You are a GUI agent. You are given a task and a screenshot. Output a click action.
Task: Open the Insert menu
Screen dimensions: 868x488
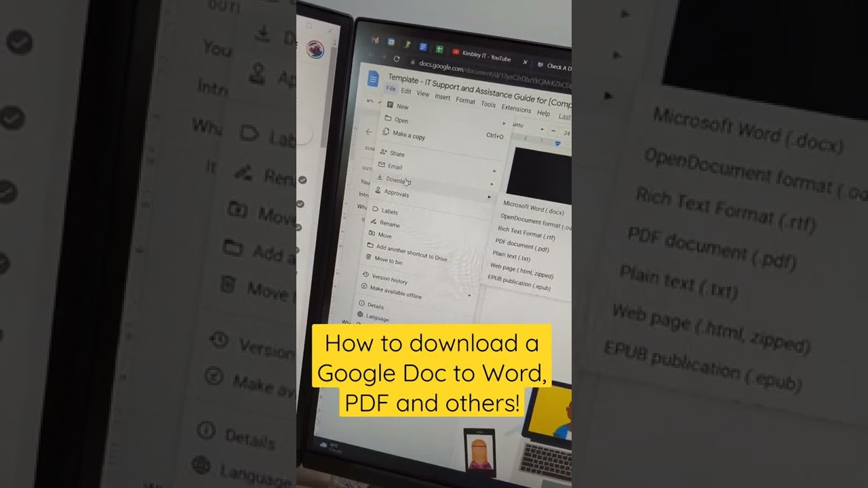442,97
